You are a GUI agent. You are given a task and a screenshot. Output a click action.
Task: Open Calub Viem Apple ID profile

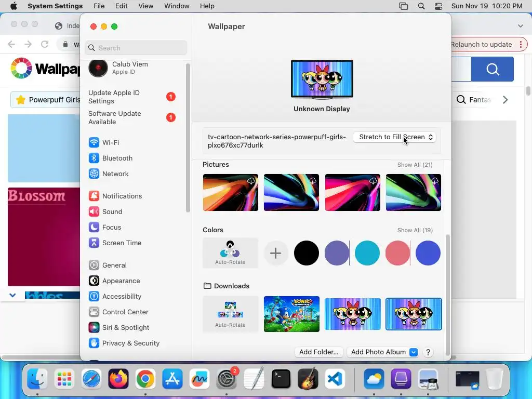[119, 68]
